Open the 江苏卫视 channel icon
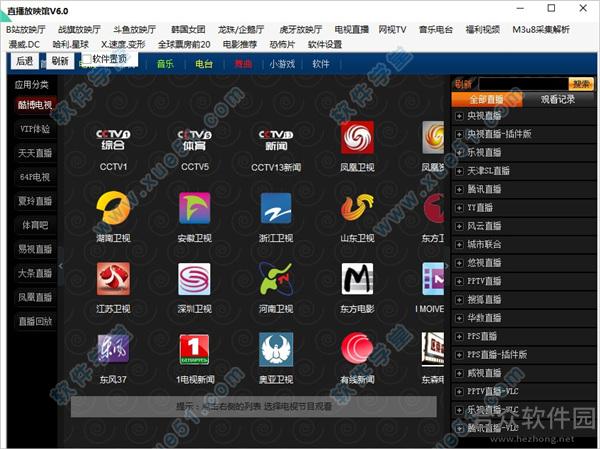This screenshot has width=600, height=449. (113, 279)
